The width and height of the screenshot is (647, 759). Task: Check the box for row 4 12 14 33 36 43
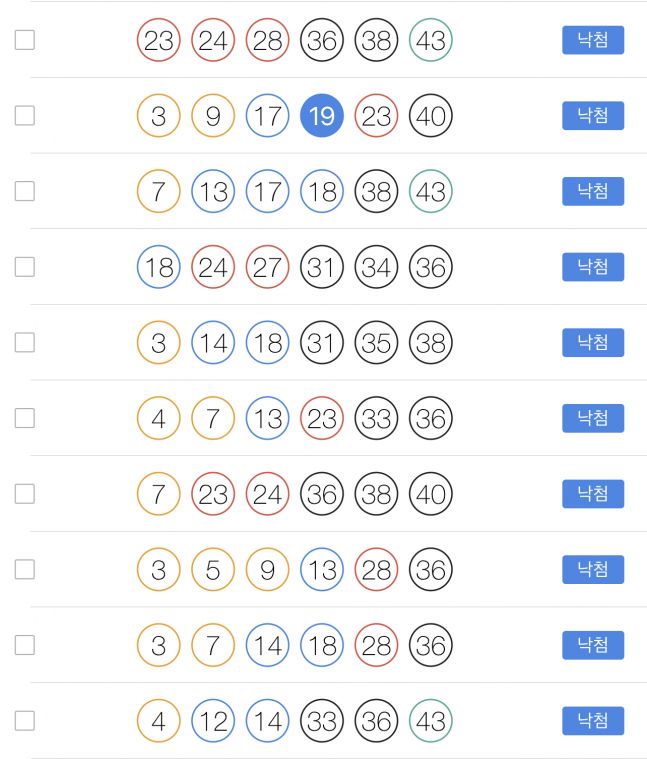pos(25,721)
